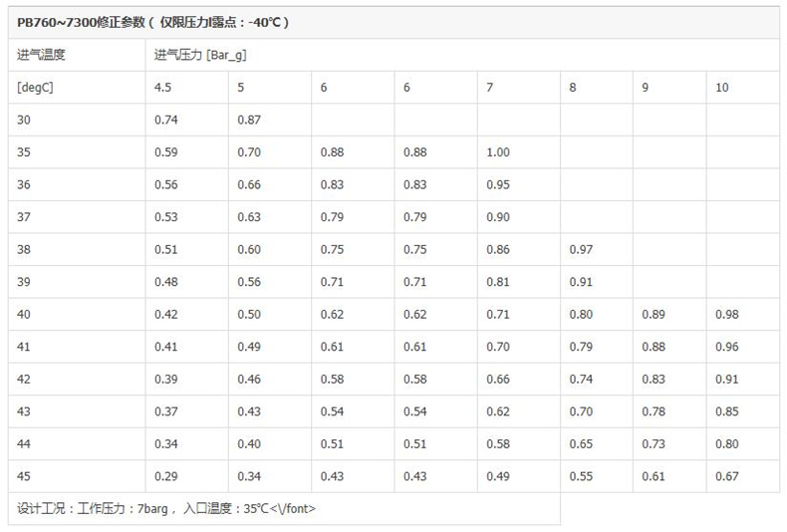Select value 0.55 in the 45 row
787x532 pixels.
tap(581, 476)
